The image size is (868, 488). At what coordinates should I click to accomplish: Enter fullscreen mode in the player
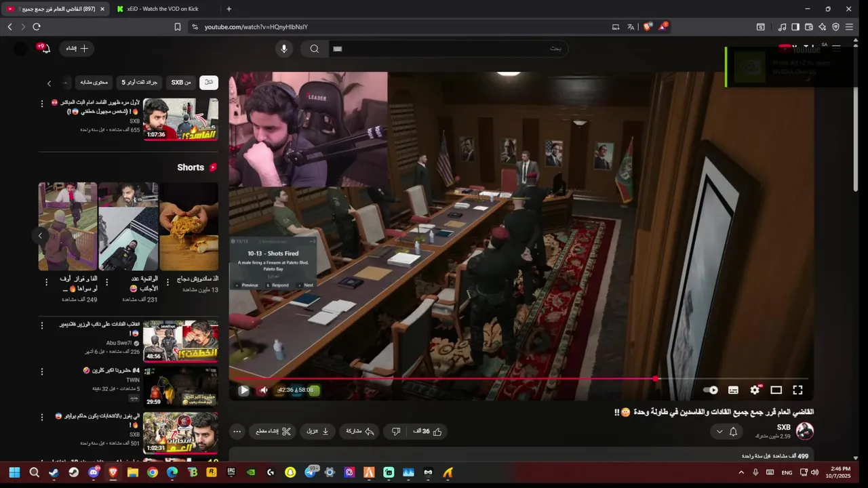pyautogui.click(x=798, y=390)
